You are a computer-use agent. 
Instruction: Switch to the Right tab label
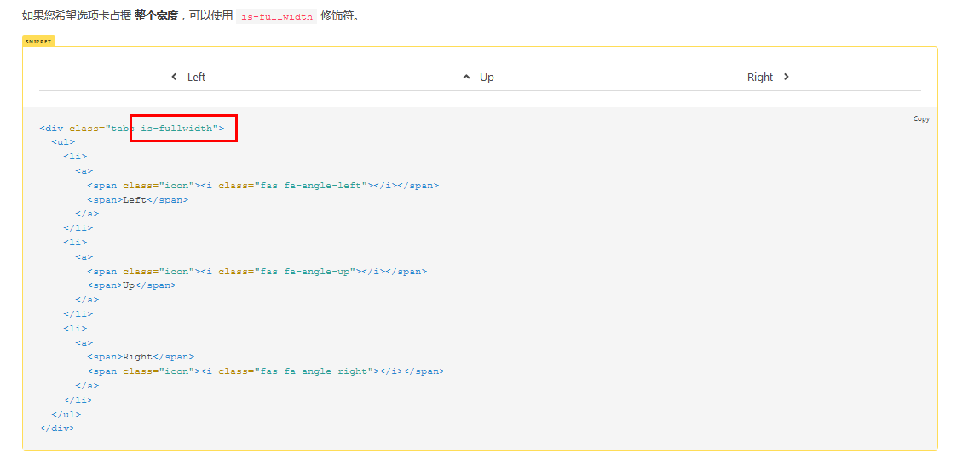click(760, 77)
